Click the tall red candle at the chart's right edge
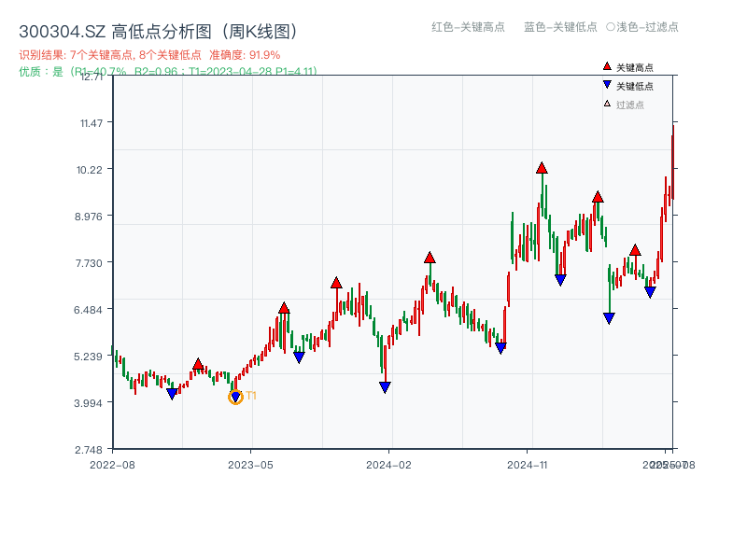The width and height of the screenshot is (747, 560). [x=672, y=161]
